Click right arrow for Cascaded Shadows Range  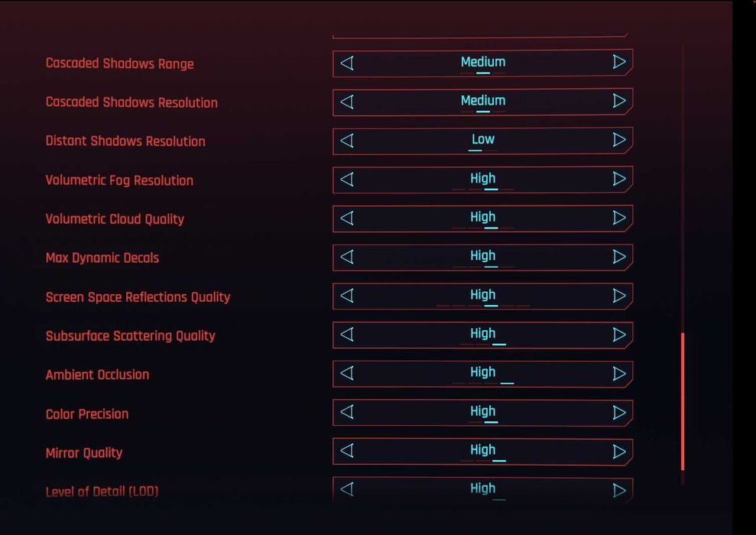click(x=619, y=62)
